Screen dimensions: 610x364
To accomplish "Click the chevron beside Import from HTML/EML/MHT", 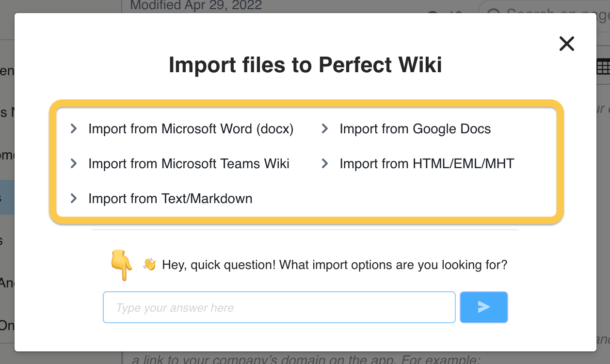I will pyautogui.click(x=324, y=163).
